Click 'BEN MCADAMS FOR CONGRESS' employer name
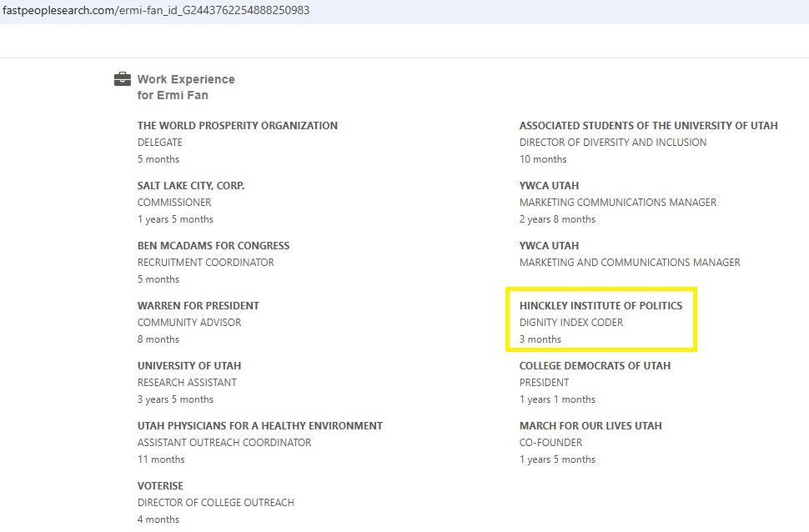Screen dimensions: 809x532 pyautogui.click(x=214, y=246)
